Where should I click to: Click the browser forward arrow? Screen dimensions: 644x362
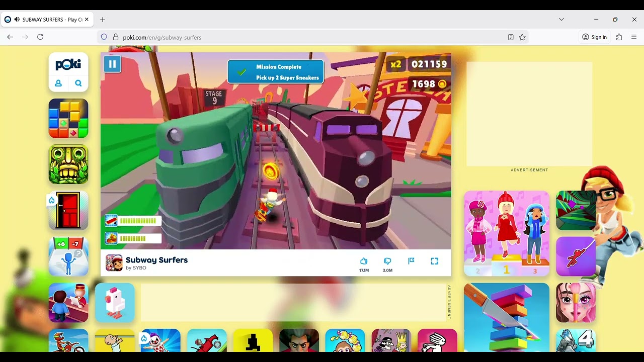tap(25, 37)
